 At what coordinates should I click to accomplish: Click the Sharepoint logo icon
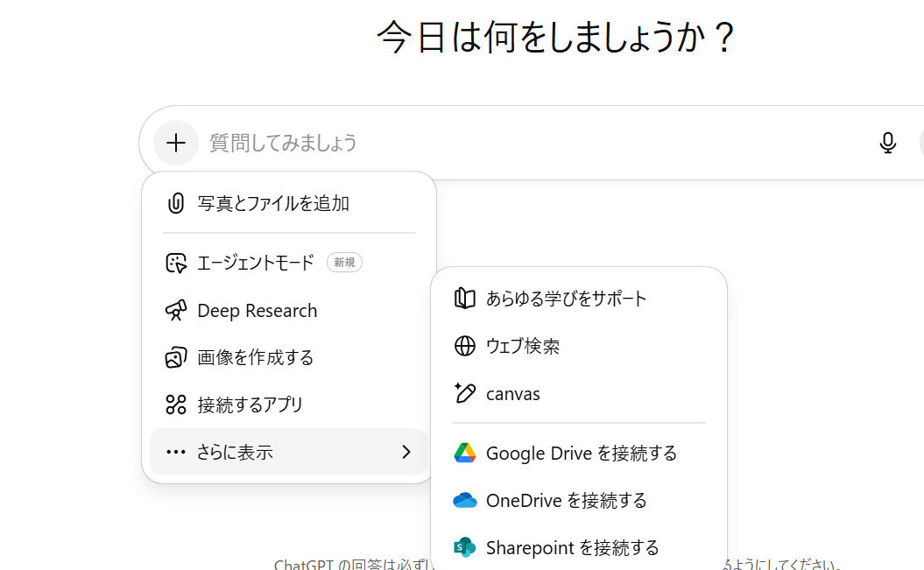[464, 548]
